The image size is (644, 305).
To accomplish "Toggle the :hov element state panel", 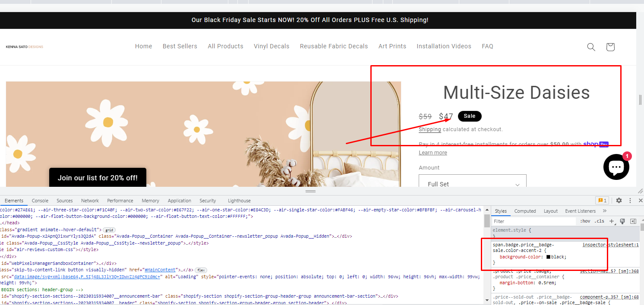I will 585,221.
